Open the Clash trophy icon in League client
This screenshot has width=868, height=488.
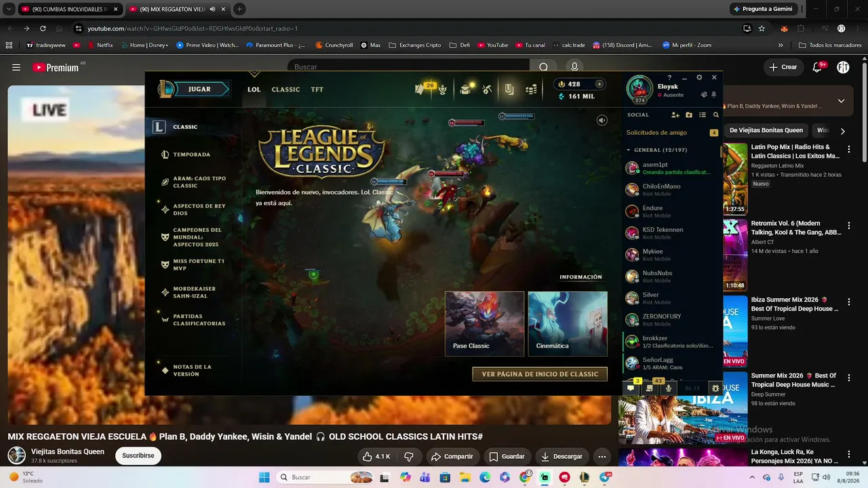point(443,89)
